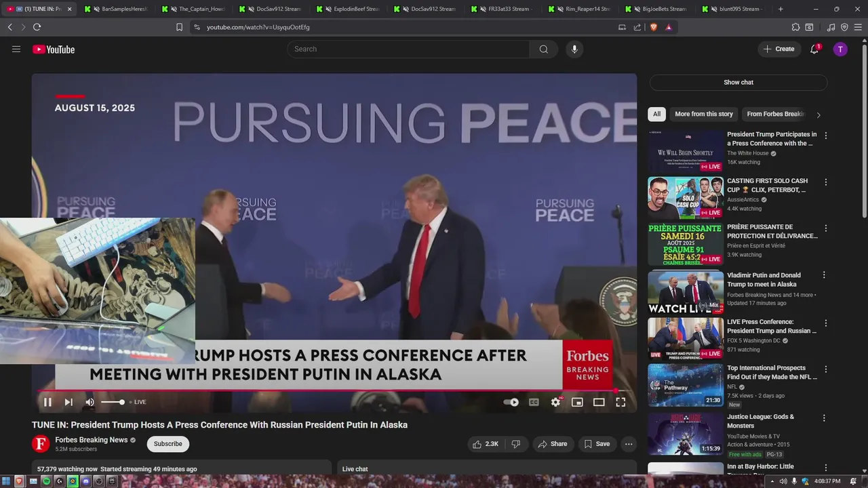Click the search magnifier button
Viewport: 868px width, 488px height.
tap(544, 49)
